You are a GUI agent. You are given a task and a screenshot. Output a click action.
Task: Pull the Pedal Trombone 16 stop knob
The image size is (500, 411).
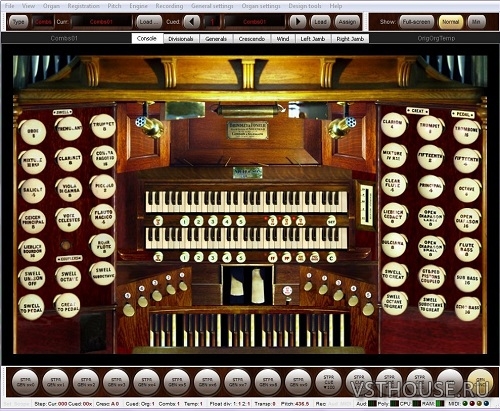coord(467,131)
